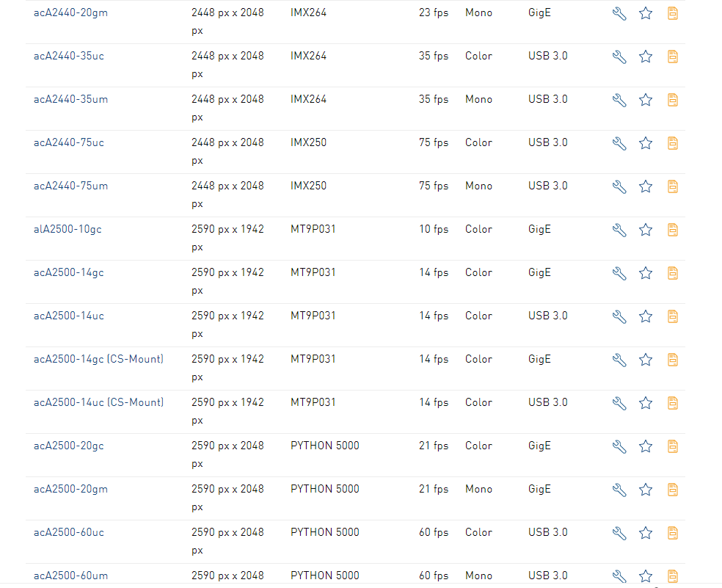Click the document icon for acA2500-14gc row
The height and width of the screenshot is (588, 722).
tap(672, 273)
